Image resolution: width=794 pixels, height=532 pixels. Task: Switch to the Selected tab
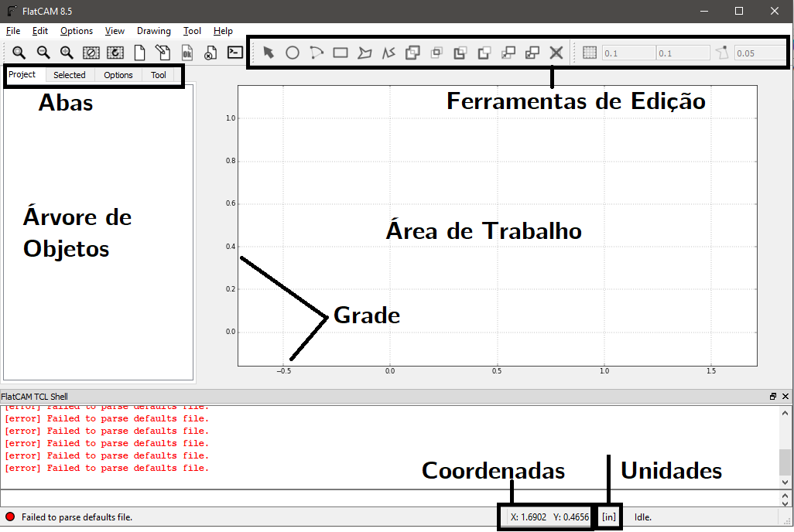pos(70,75)
